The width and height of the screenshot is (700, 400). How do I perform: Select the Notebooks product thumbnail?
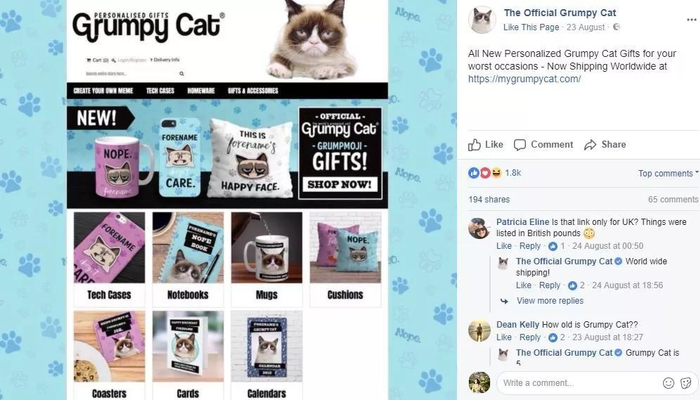[188, 247]
